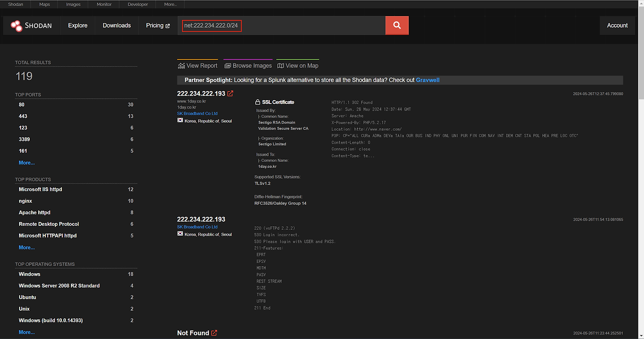Click the Browse Images picture icon
Viewport: 644px width, 339px height.
(x=227, y=66)
